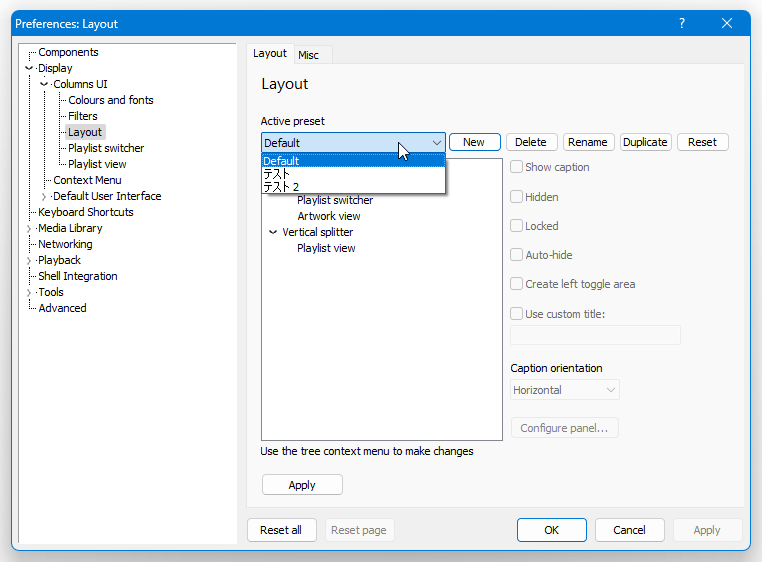Select Filters in preferences tree
Image resolution: width=762 pixels, height=562 pixels.
(x=83, y=116)
